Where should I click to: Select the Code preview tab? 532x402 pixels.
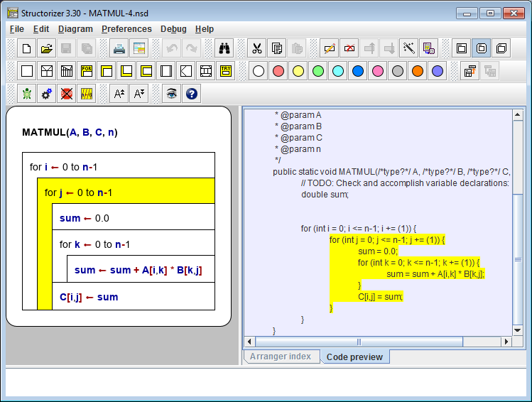click(354, 357)
